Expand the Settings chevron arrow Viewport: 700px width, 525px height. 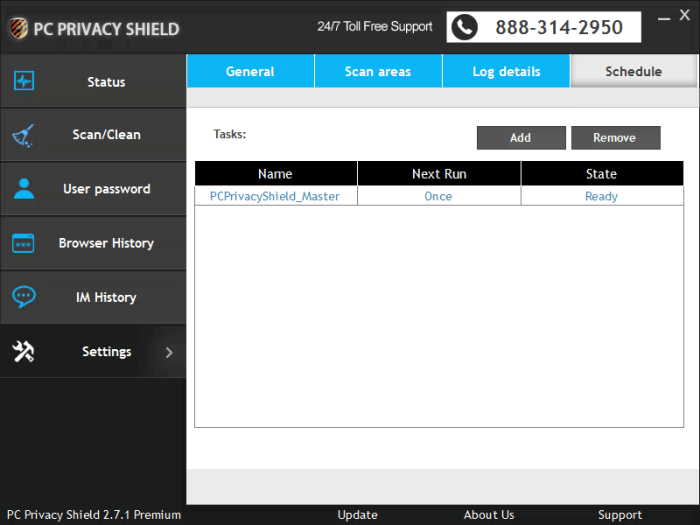tap(169, 352)
